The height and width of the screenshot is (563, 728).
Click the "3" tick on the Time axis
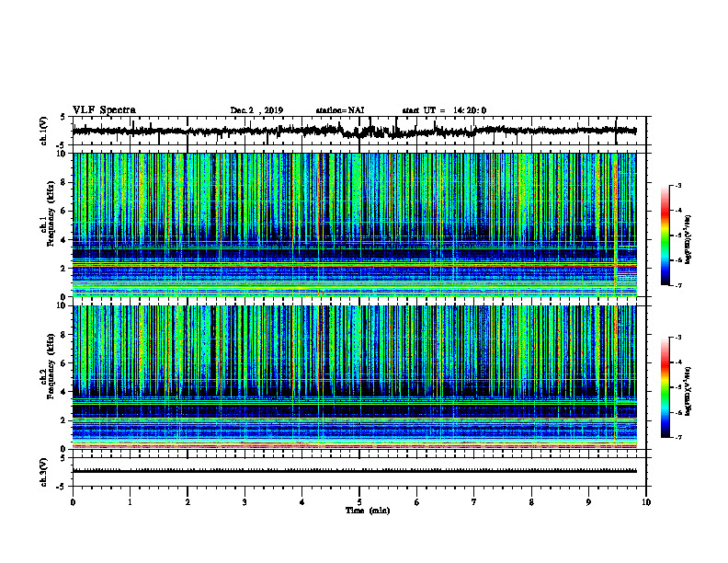[245, 502]
